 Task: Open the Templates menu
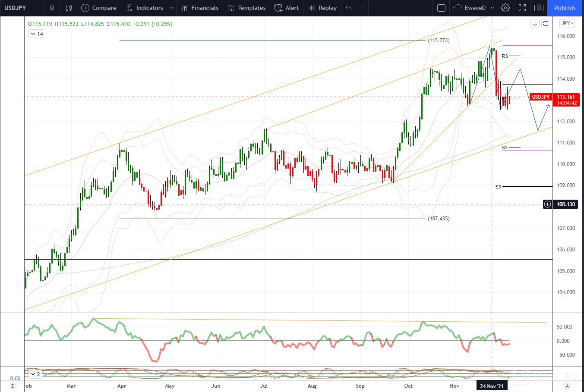pos(246,8)
